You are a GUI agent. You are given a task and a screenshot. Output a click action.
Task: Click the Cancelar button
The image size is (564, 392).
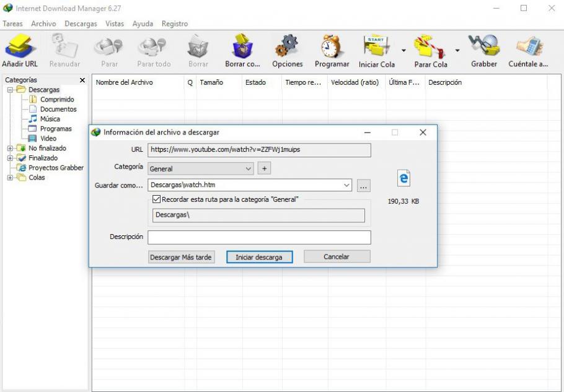[337, 256]
